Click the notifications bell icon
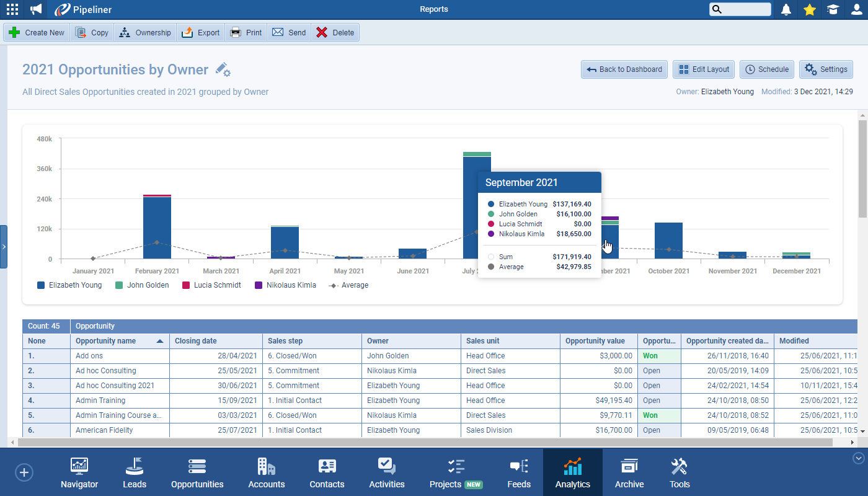The image size is (868, 496). pos(786,9)
